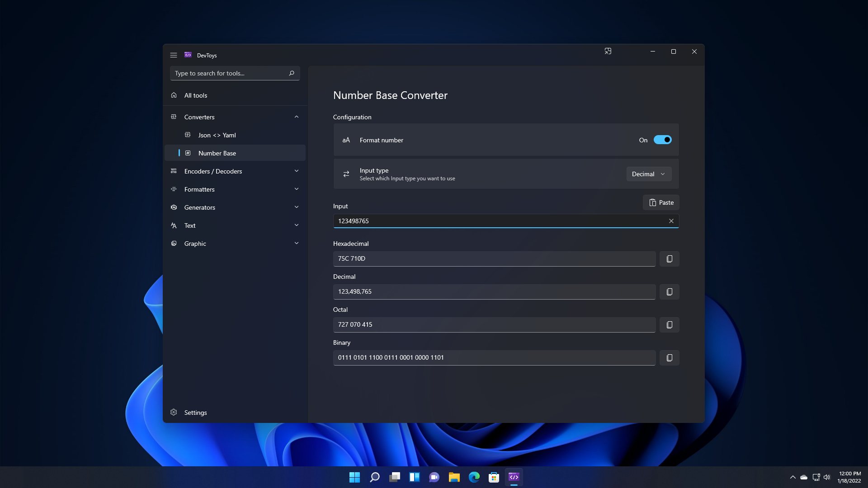The image size is (868, 488).
Task: Clear the input field with X icon
Action: [671, 221]
